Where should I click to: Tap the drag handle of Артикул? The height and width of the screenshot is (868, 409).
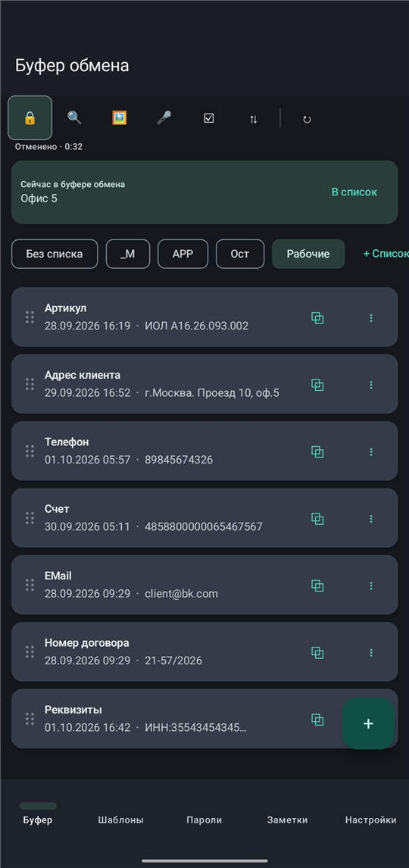(30, 317)
